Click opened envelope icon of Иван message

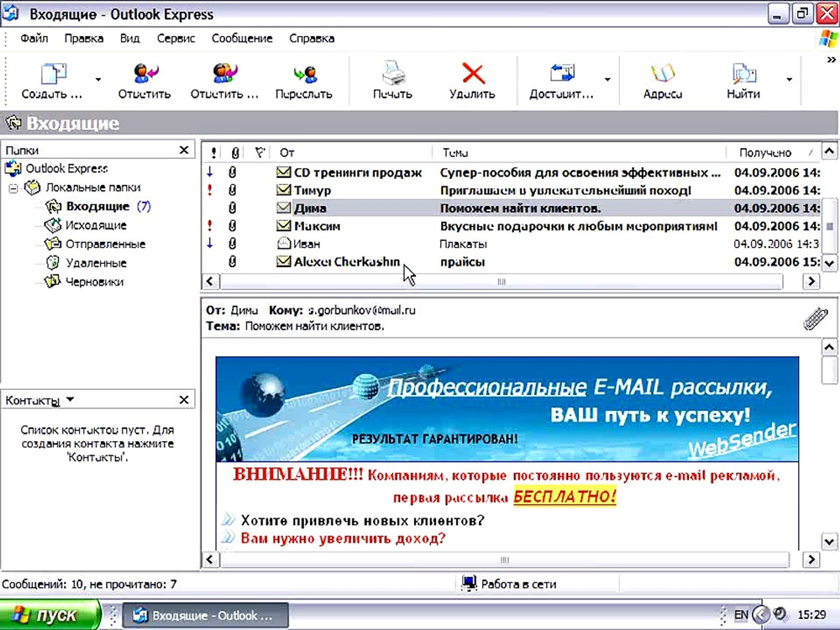(283, 243)
